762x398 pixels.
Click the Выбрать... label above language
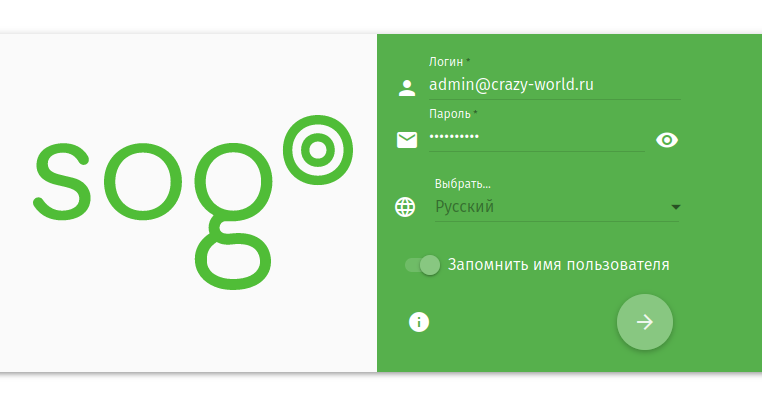[463, 184]
